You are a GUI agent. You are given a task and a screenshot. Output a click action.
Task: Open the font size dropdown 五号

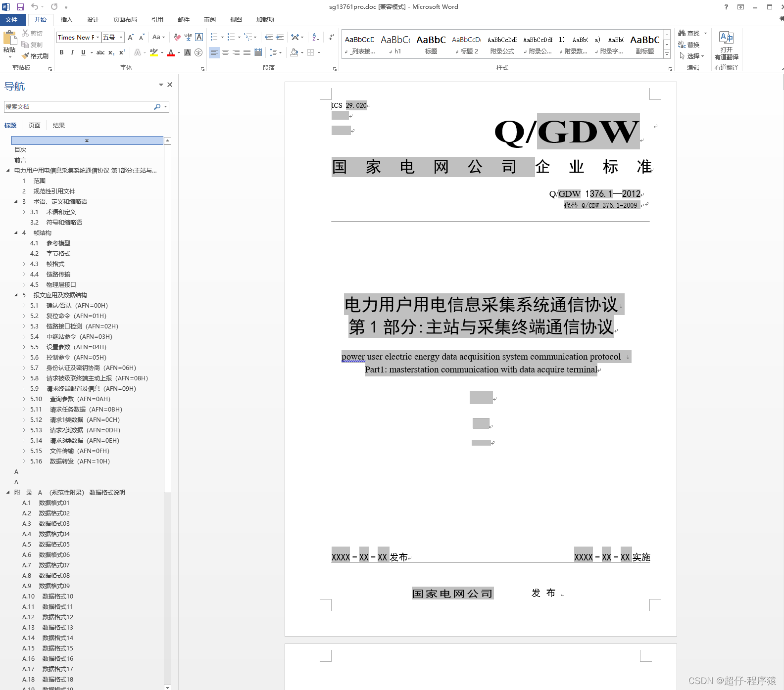pos(121,37)
